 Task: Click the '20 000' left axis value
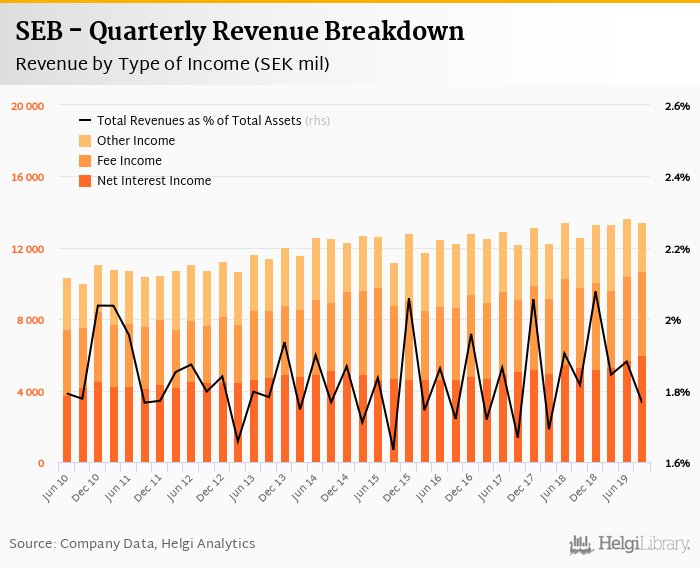[x=27, y=106]
